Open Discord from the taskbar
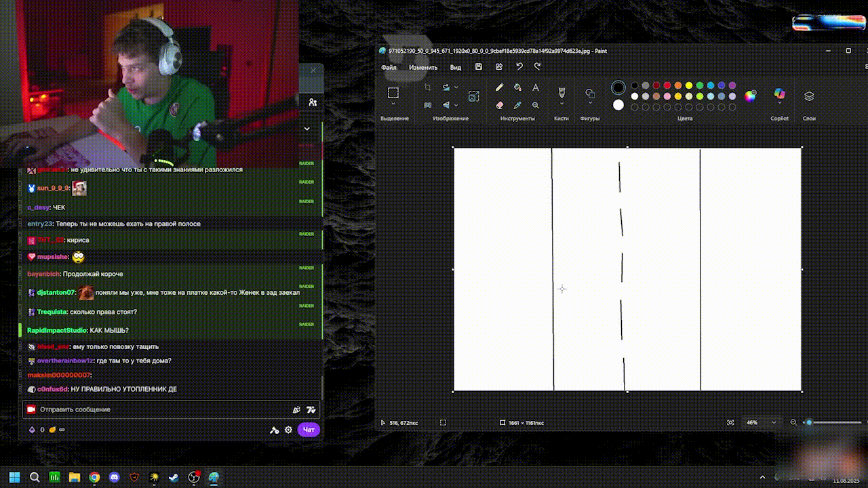 click(x=114, y=477)
